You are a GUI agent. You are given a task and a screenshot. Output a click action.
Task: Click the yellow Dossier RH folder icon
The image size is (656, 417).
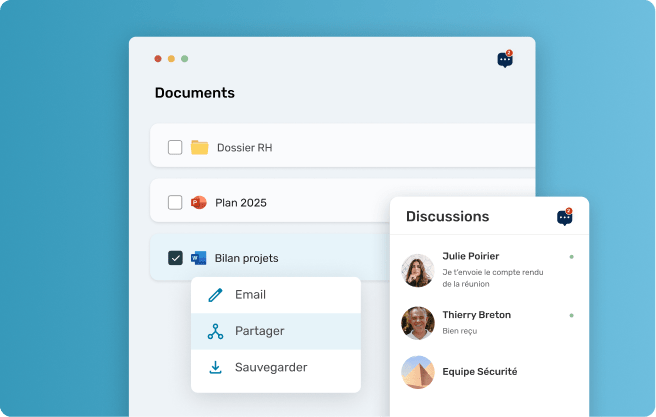[x=200, y=148]
